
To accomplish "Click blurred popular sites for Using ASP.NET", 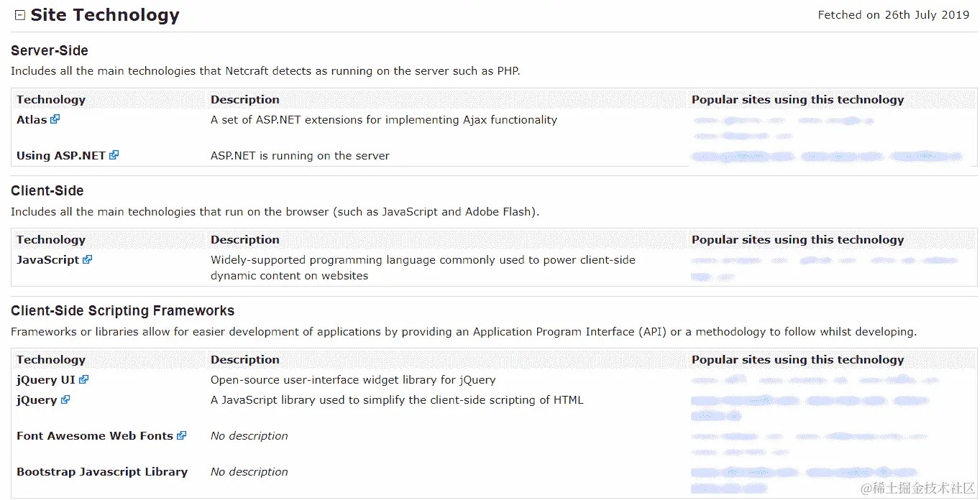I will 825,156.
